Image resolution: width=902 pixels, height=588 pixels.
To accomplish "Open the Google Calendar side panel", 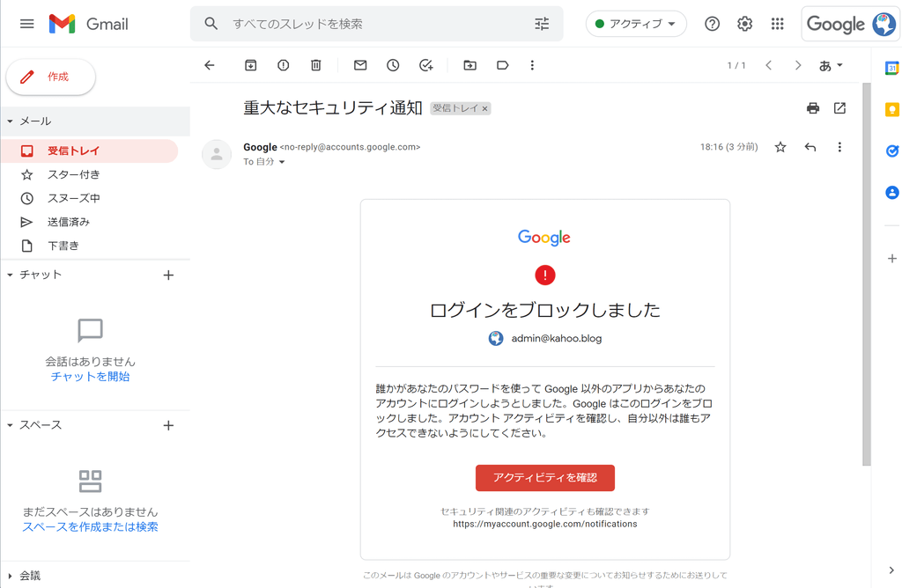I will click(x=891, y=68).
